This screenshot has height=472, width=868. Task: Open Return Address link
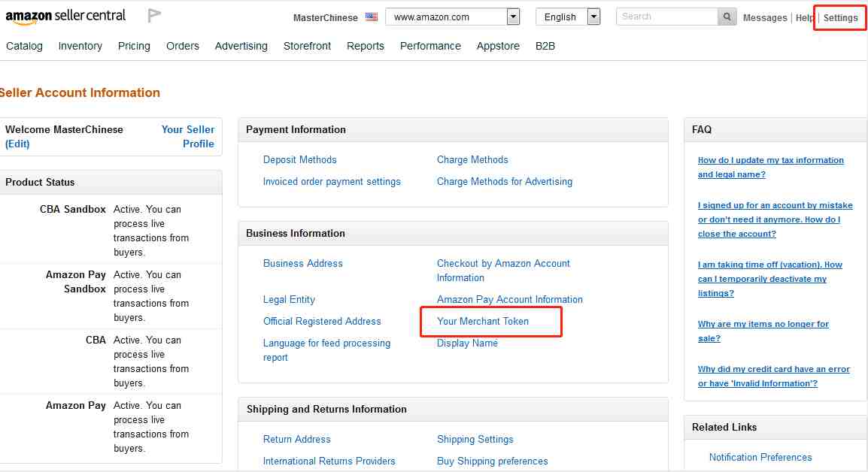coord(296,440)
